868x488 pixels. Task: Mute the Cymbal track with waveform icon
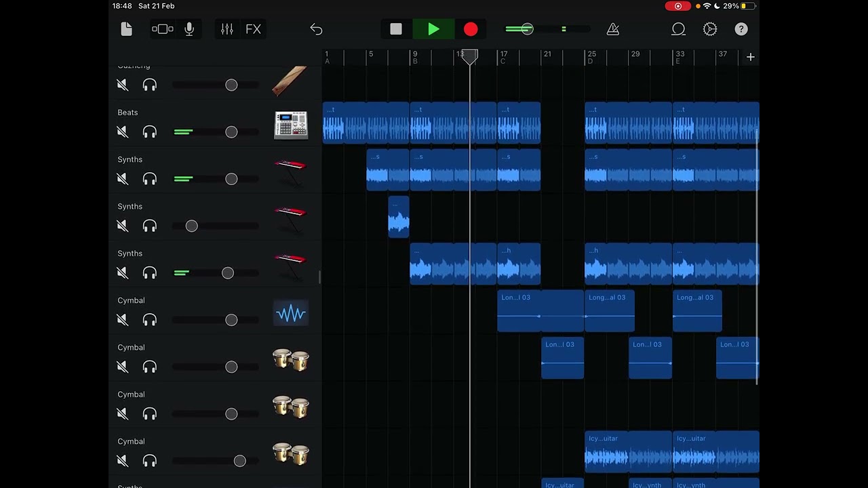(x=122, y=320)
